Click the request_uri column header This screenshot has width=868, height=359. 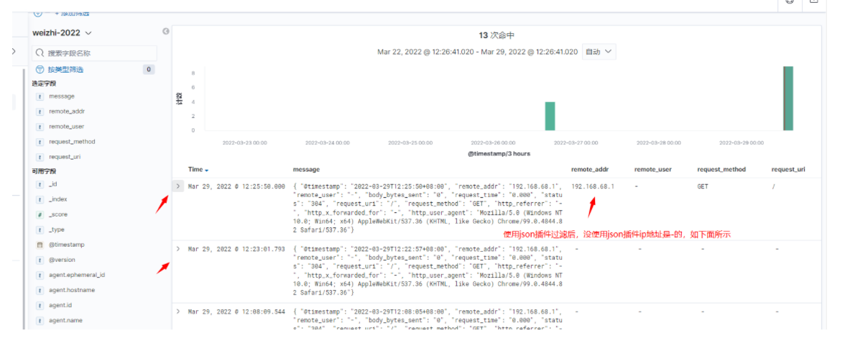tap(788, 170)
